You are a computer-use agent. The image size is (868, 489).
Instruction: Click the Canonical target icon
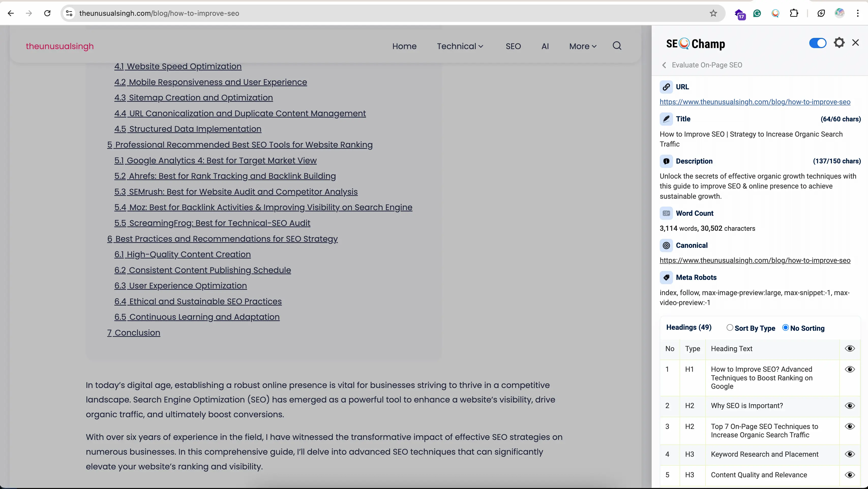pyautogui.click(x=666, y=245)
